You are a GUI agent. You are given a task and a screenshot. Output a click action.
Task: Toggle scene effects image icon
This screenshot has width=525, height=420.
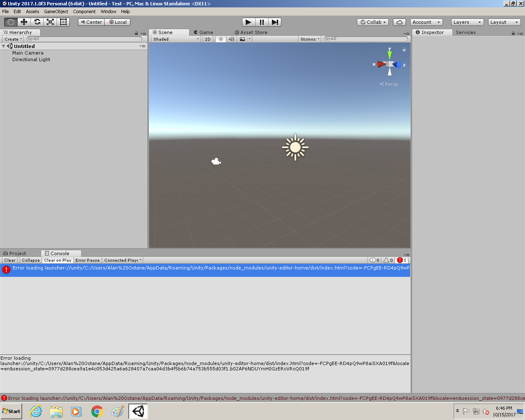242,39
